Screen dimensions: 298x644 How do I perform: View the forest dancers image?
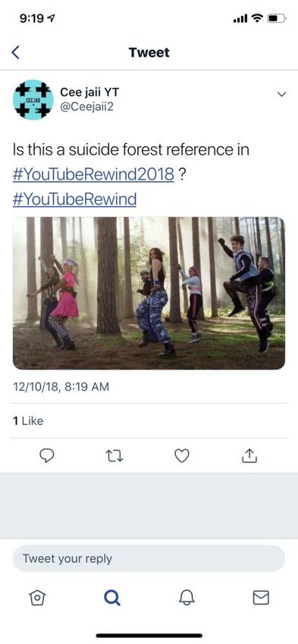[149, 293]
